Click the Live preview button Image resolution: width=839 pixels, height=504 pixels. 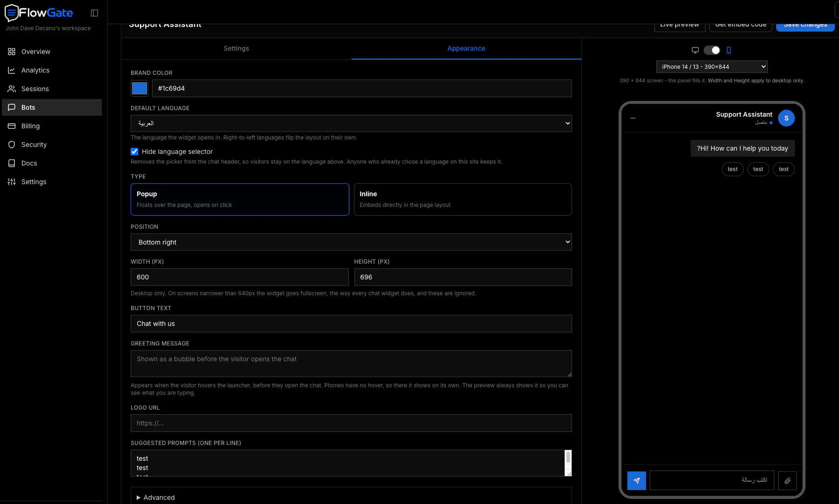(x=679, y=27)
